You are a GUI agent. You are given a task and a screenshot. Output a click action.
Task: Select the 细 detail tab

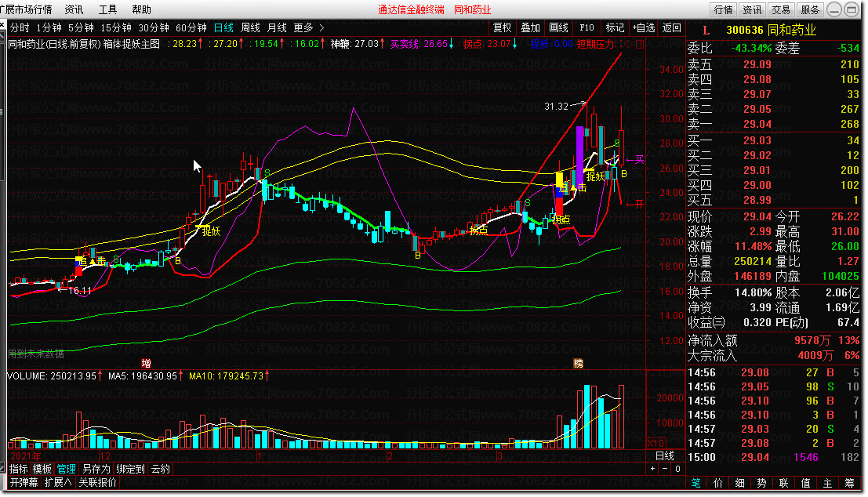point(740,483)
